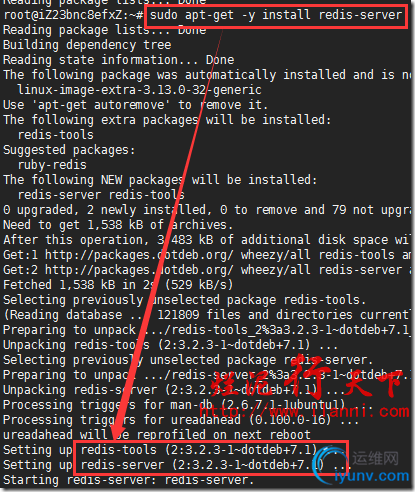Image resolution: width=415 pixels, height=492 pixels.
Task: Click the 'Building dependency tree' line
Action: coord(87,45)
